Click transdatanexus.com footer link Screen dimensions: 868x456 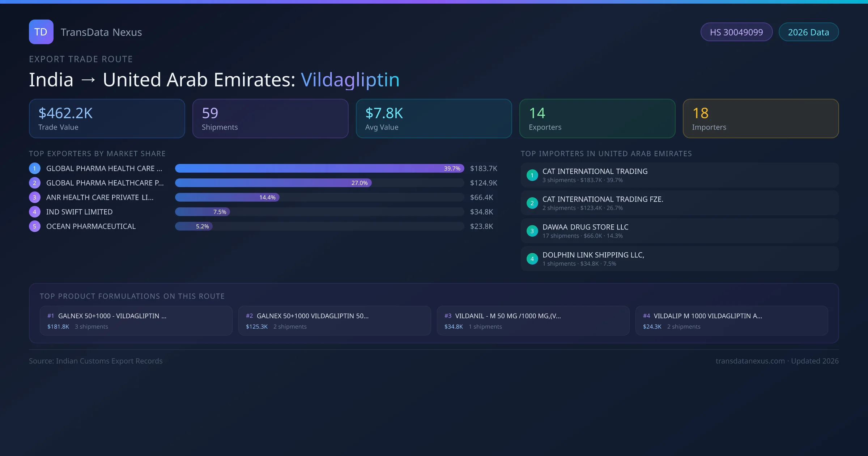pos(750,361)
